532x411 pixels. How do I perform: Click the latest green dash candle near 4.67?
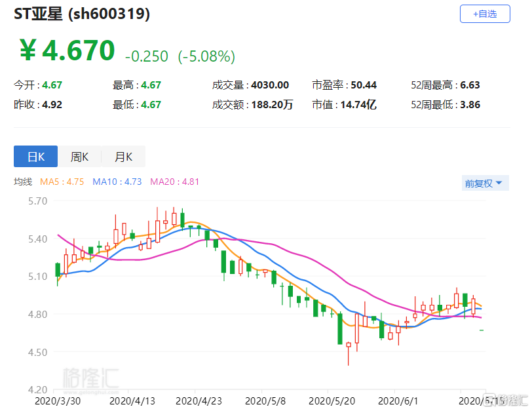[x=482, y=330]
